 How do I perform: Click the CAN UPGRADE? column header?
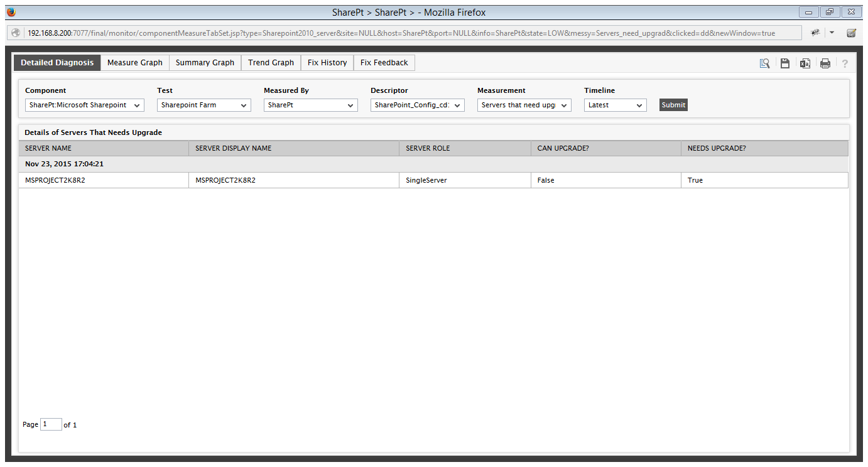coord(606,149)
